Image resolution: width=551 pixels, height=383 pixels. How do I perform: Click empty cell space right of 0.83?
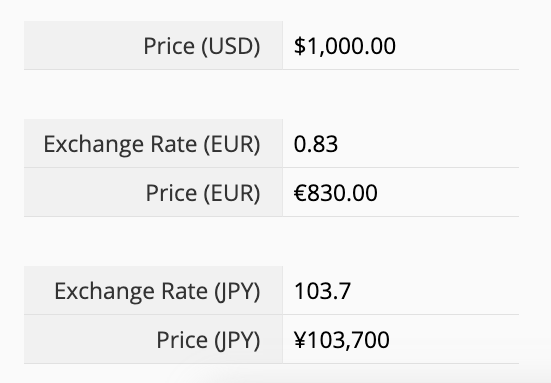[x=428, y=143]
